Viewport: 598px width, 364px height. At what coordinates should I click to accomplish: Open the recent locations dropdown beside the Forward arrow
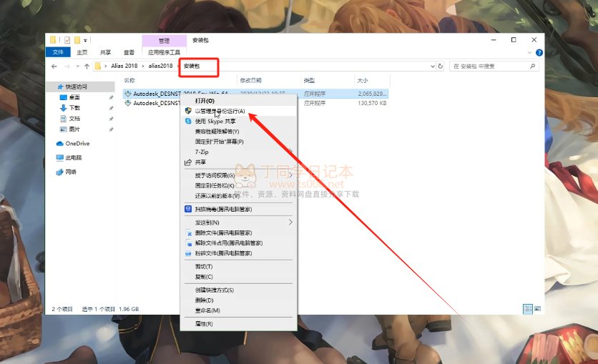77,67
